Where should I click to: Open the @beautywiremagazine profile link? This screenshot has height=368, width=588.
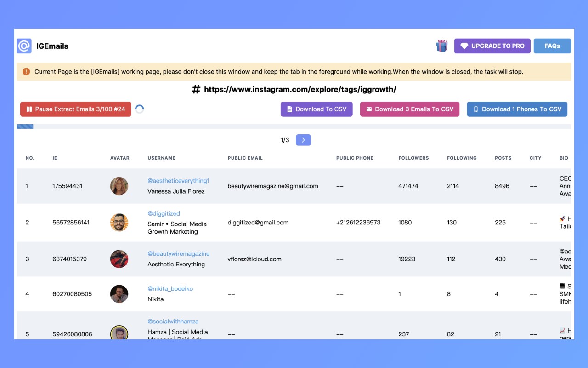point(178,253)
